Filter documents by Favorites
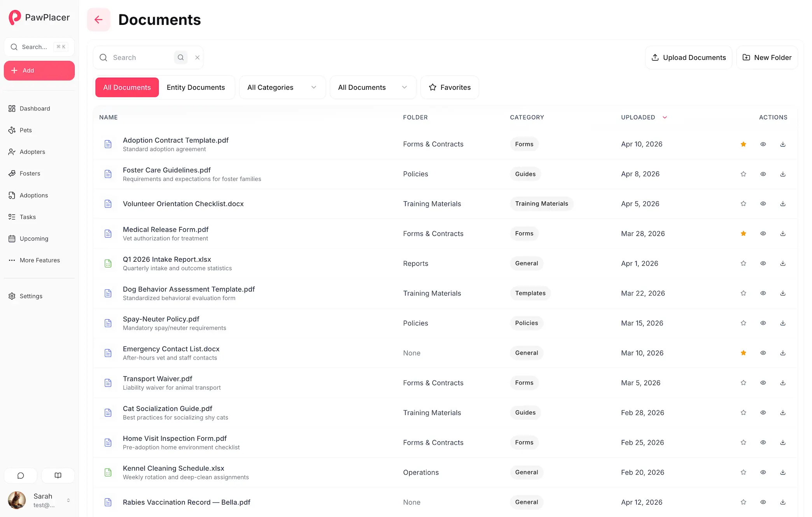Screen dimensions: 812x517 tap(450, 87)
